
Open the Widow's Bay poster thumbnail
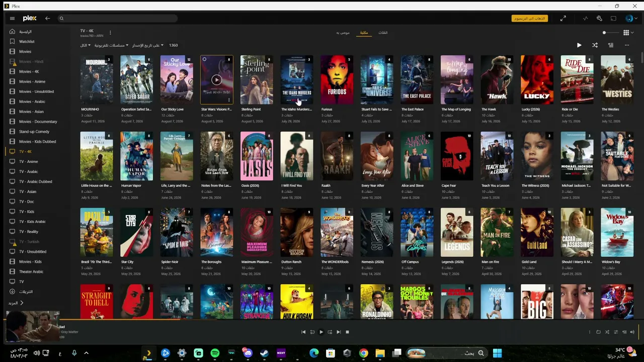pos(617,232)
